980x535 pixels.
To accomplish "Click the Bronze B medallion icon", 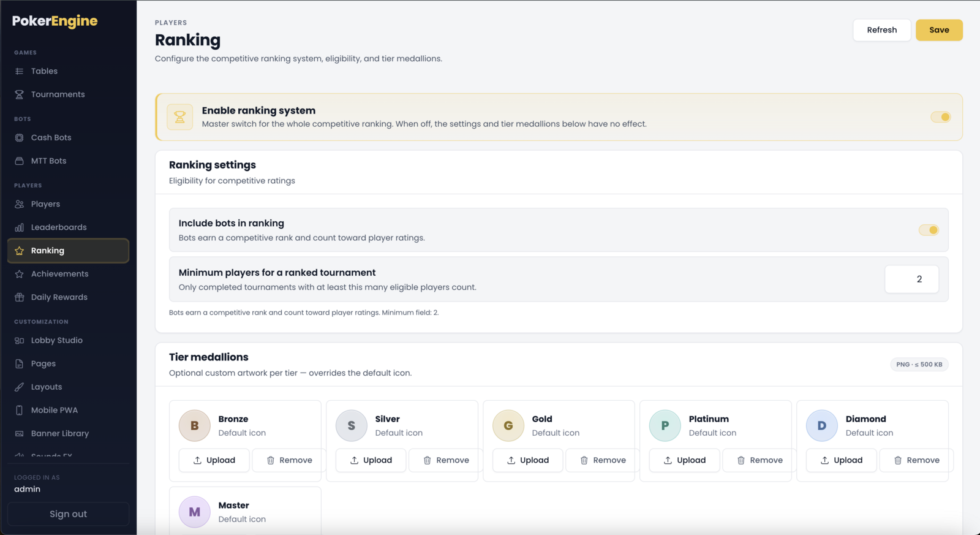I will coord(195,426).
